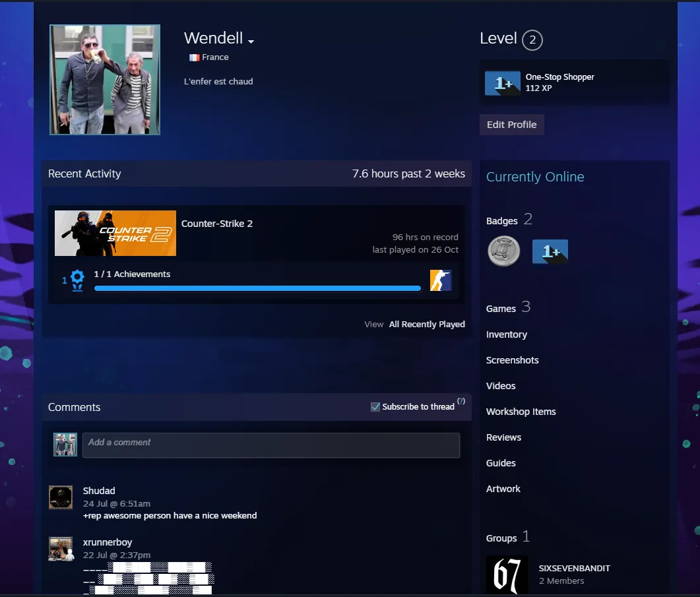Click the subscribe thread help question mark
700x597 pixels.
click(x=461, y=401)
